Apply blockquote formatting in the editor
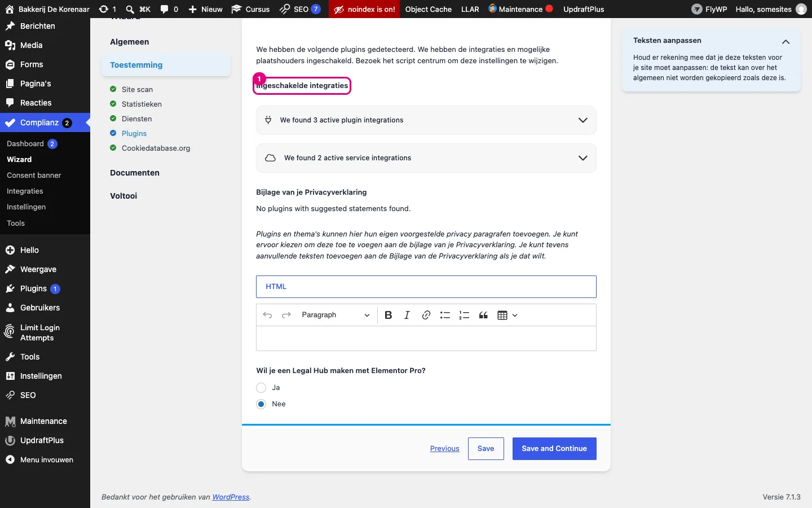 click(x=483, y=315)
